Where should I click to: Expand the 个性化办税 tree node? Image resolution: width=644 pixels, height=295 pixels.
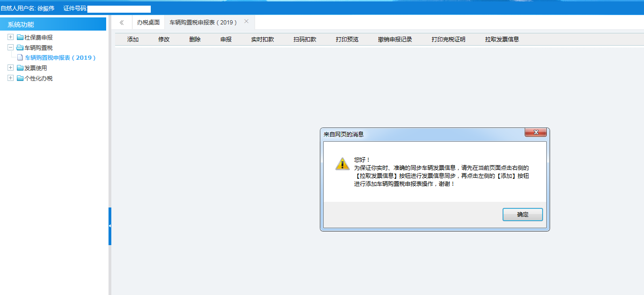(x=10, y=78)
